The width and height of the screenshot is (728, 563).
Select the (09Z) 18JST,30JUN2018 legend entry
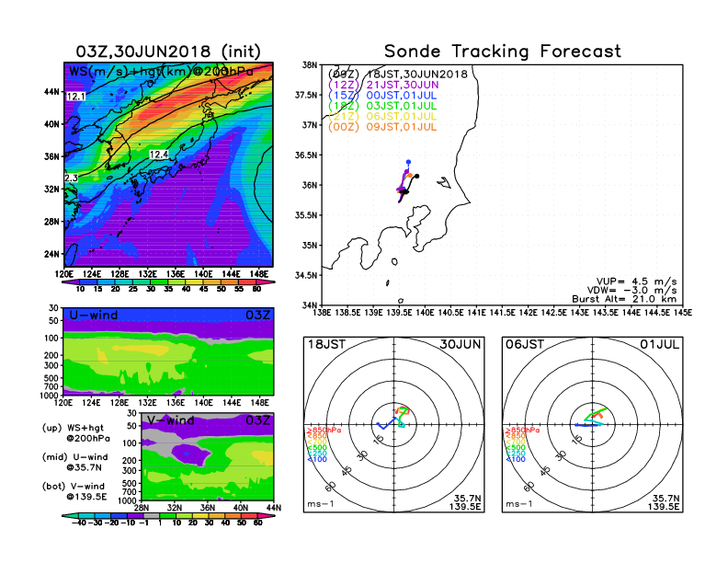(397, 74)
